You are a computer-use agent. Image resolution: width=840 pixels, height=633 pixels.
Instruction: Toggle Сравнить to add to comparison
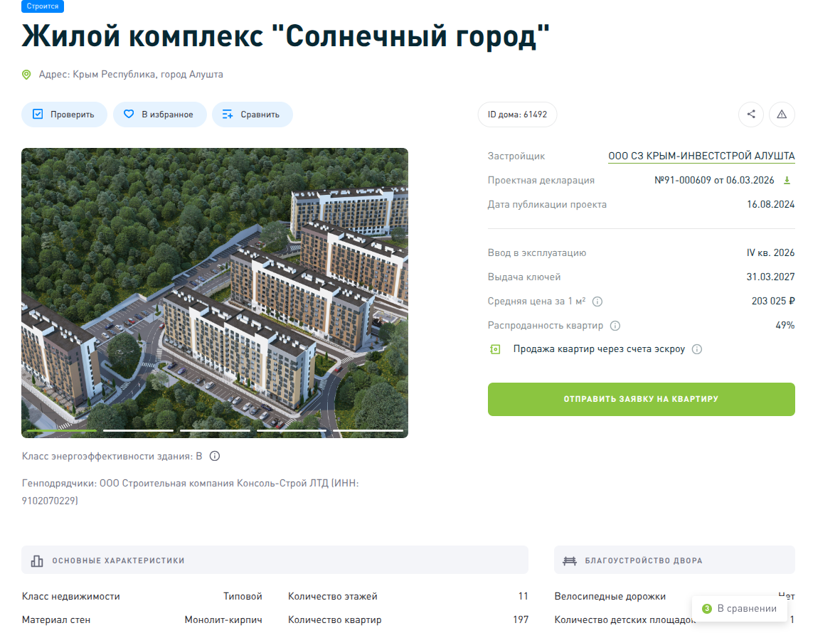click(252, 115)
